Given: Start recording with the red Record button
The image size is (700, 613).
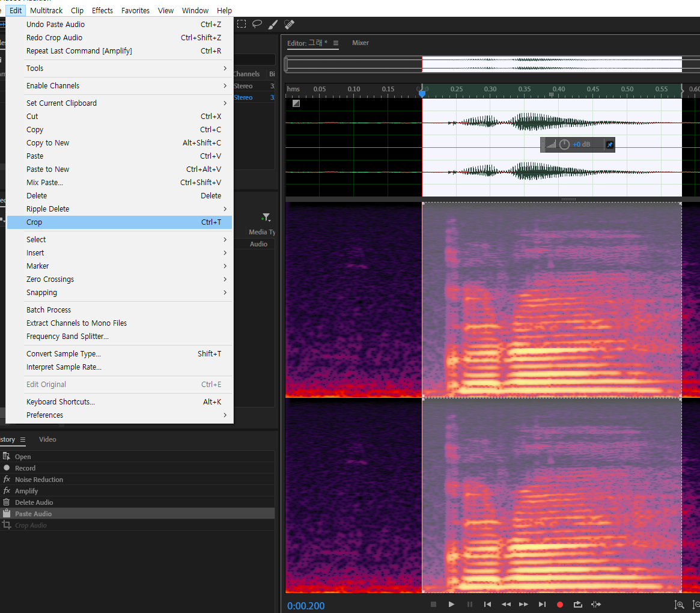Looking at the screenshot, I should [x=560, y=605].
